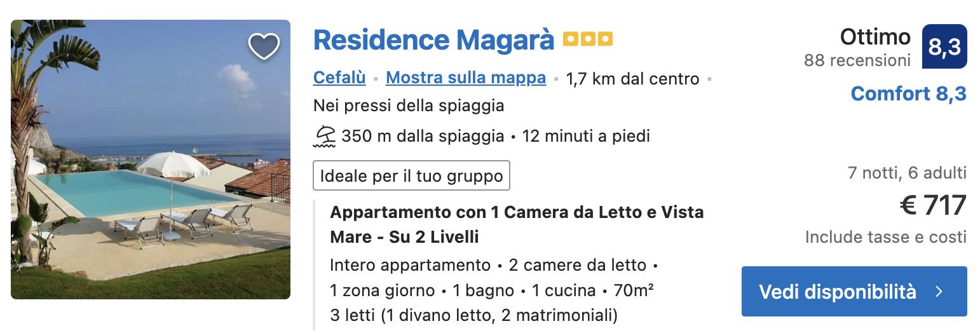Viewport: 980px width, 333px height.
Task: Open the pool photo thumbnail
Action: (x=151, y=160)
